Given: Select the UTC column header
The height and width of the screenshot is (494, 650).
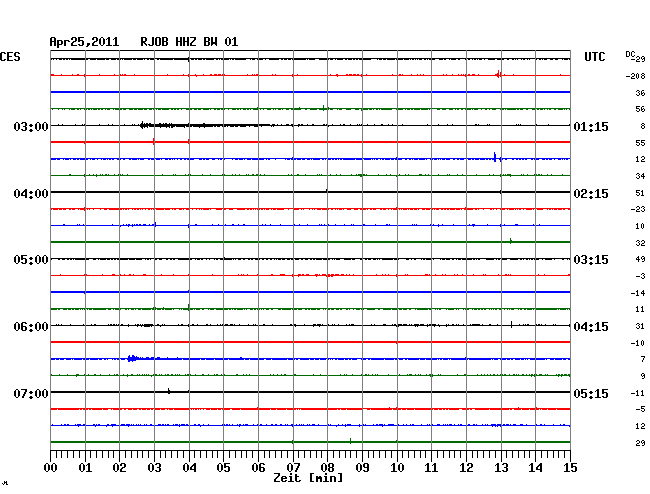Looking at the screenshot, I should click(x=594, y=57).
